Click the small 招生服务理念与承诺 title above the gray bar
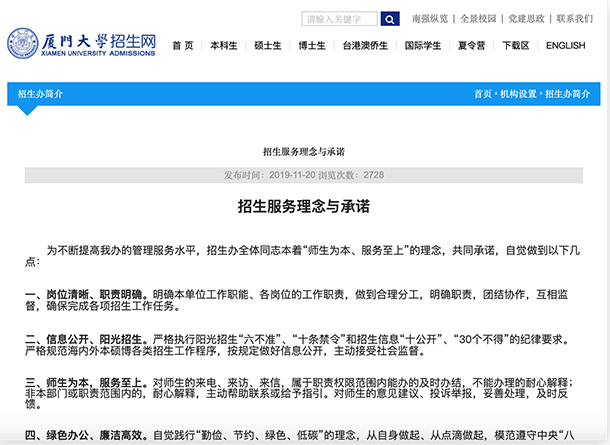The height and width of the screenshot is (445, 610). [304, 152]
